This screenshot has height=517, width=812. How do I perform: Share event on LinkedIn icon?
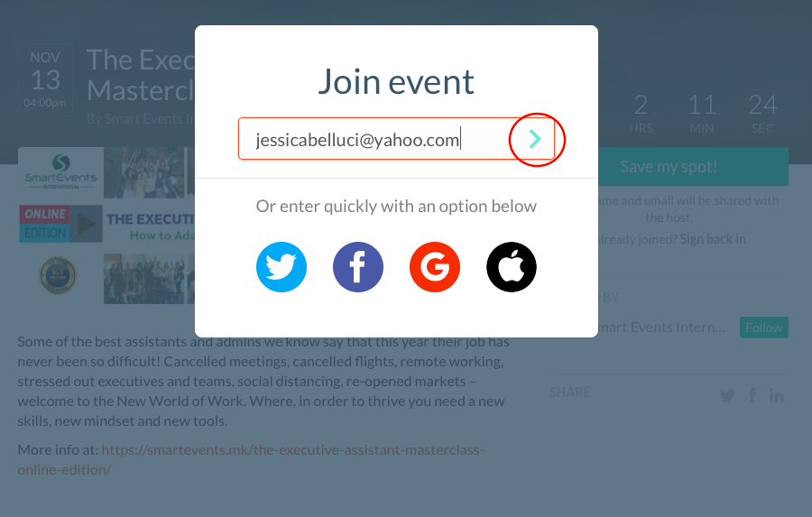tap(777, 395)
